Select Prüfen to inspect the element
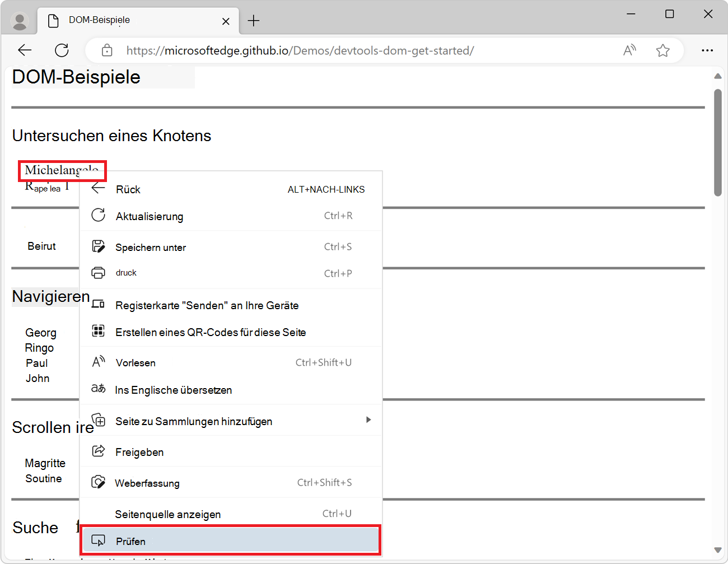The image size is (728, 564). coord(231,541)
